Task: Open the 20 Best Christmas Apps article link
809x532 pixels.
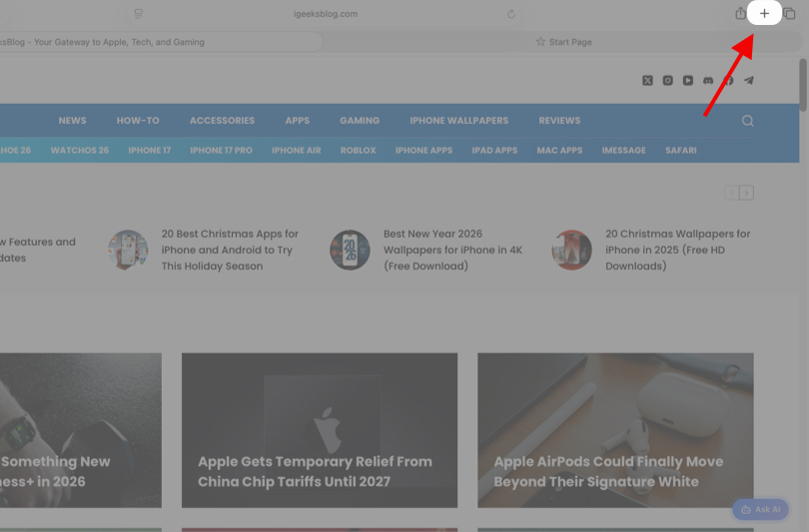Action: [230, 250]
